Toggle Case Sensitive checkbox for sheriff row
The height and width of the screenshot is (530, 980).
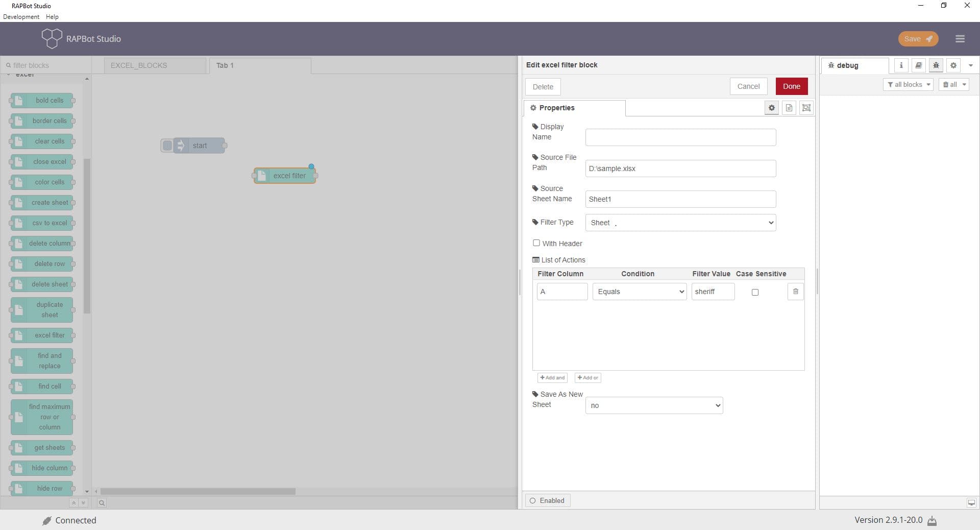[x=755, y=292]
